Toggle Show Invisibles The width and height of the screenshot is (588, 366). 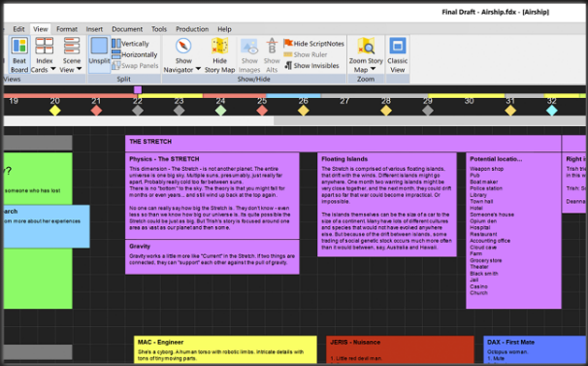(x=311, y=66)
